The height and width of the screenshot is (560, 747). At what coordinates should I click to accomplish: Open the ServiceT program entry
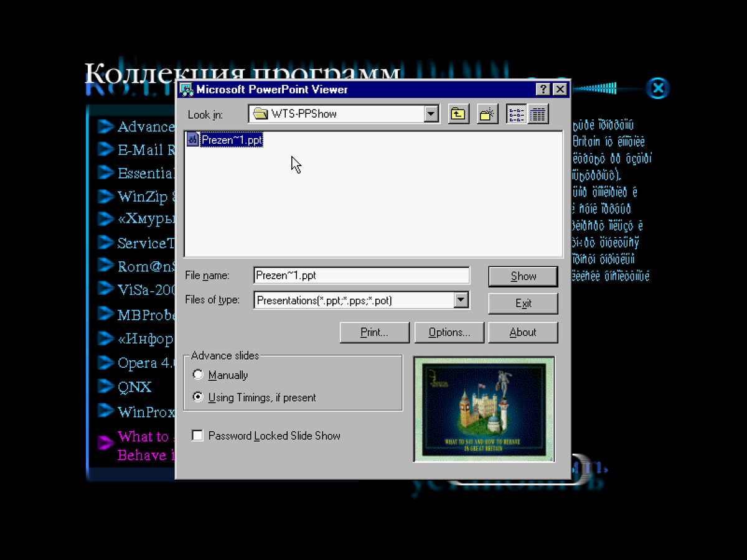[146, 243]
